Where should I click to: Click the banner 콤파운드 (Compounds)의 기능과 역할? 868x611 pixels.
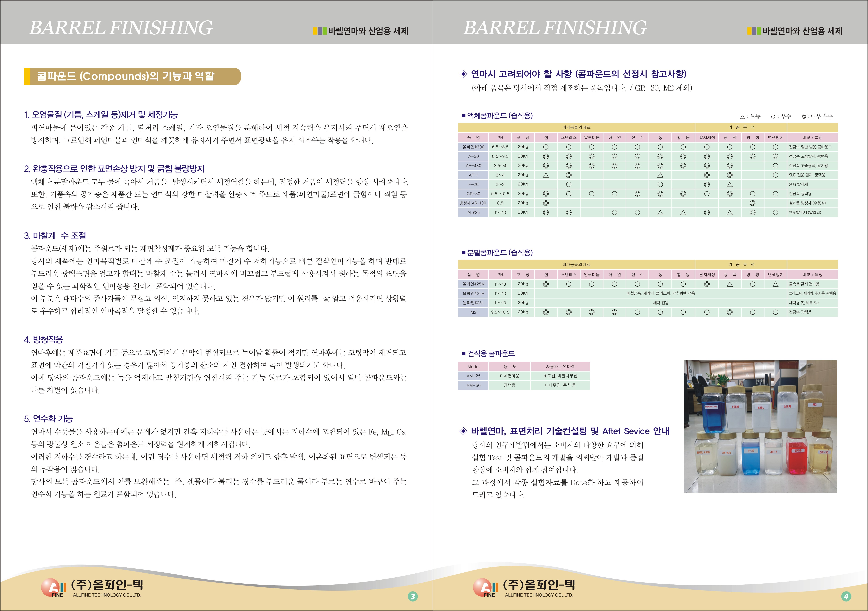tap(132, 76)
